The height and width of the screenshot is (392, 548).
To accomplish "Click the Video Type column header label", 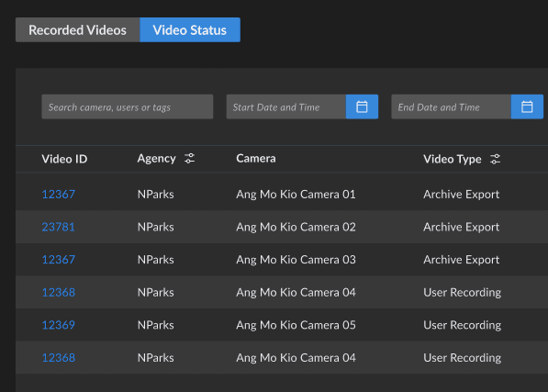I will [453, 160].
